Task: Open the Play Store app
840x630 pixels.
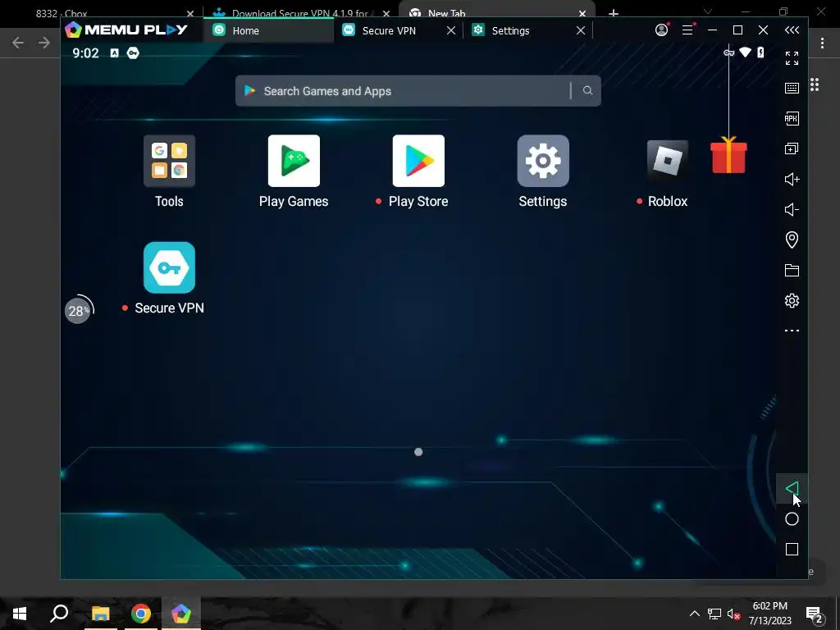Action: click(418, 161)
